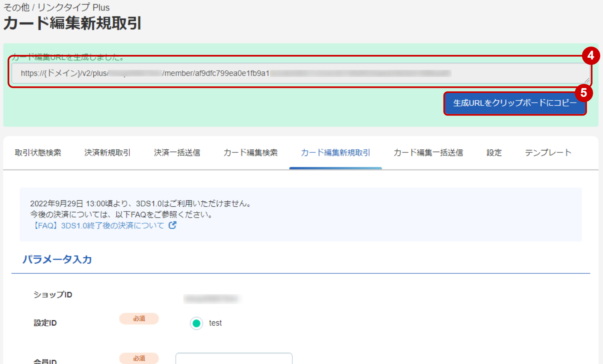Click 生成URLをクリップボードにコピー button
603x364 pixels.
515,103
